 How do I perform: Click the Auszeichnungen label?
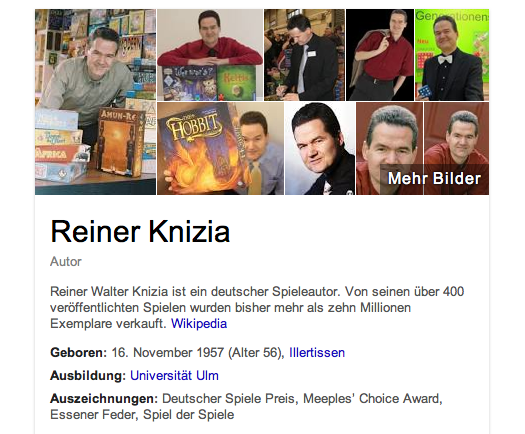(x=104, y=399)
